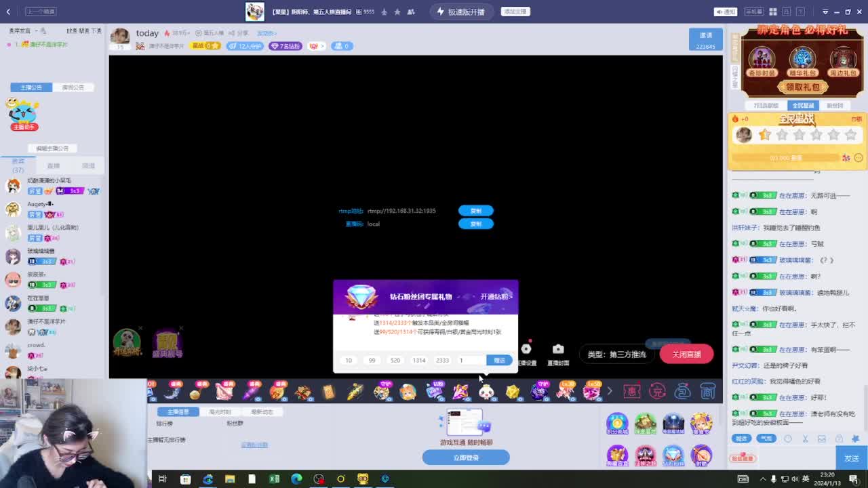Viewport: 868px width, 488px height.
Task: Select the 粉丝团 tab in right panel
Action: coord(835,106)
